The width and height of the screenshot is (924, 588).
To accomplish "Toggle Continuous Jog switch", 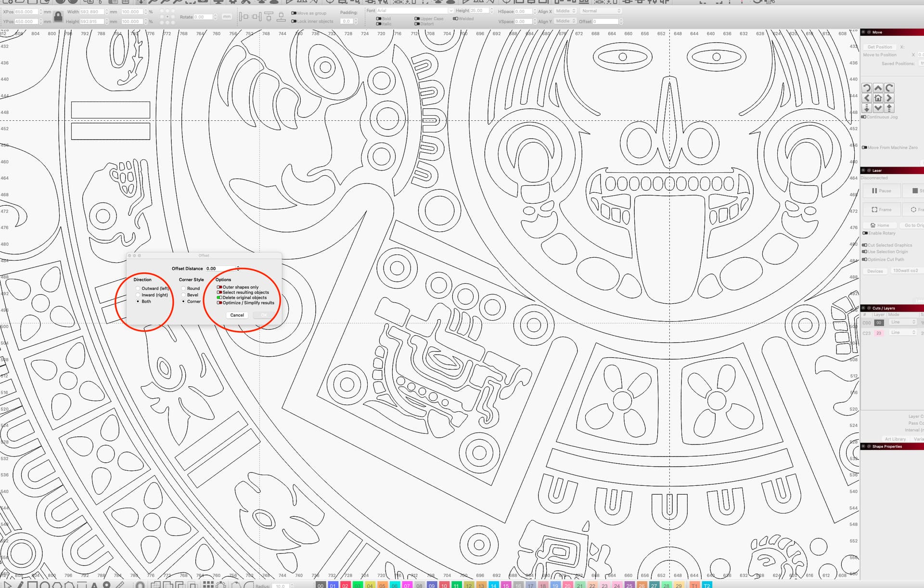I will pyautogui.click(x=864, y=117).
